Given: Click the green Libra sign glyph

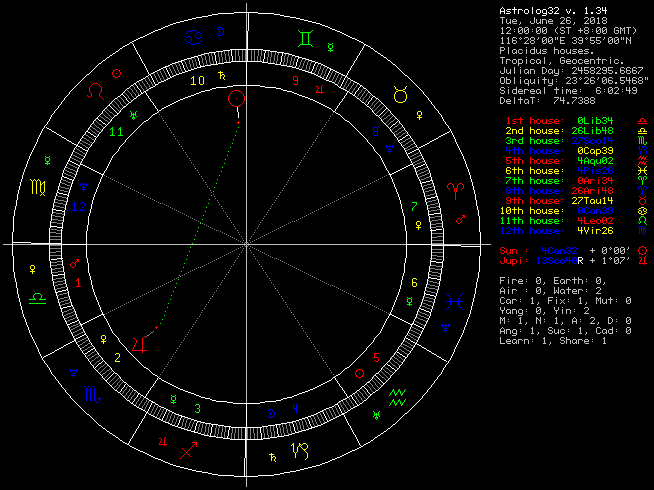Looking at the screenshot, I should [37, 298].
